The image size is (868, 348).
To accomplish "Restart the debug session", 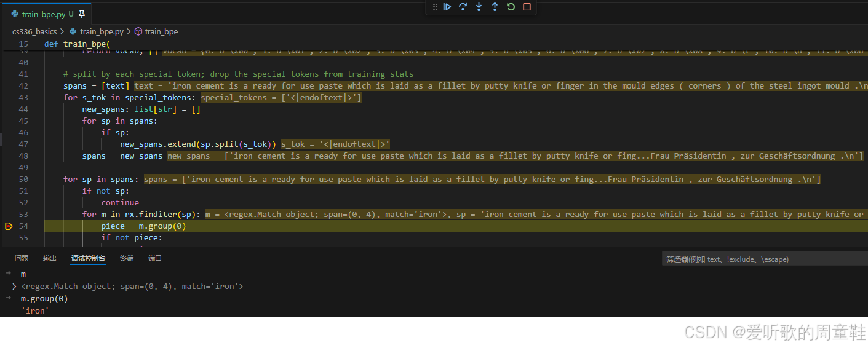I will pyautogui.click(x=511, y=7).
